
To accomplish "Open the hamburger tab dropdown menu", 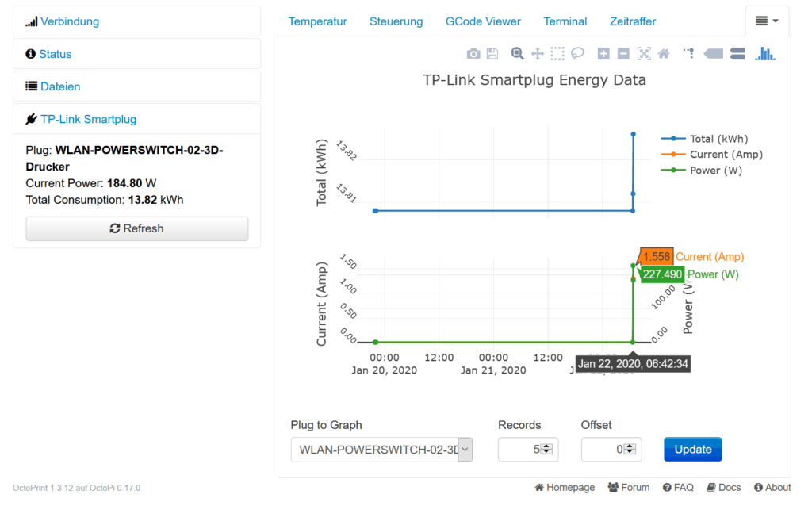I will tap(767, 21).
